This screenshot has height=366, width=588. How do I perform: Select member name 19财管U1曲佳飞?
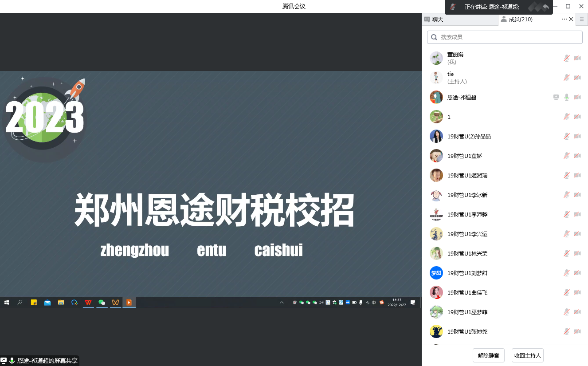[x=467, y=292]
